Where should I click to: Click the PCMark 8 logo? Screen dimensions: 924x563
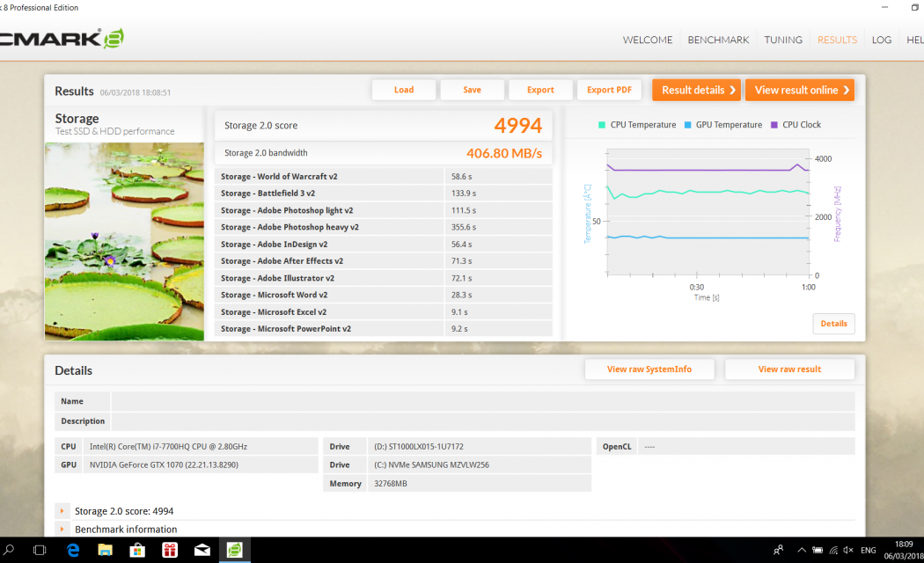62,39
